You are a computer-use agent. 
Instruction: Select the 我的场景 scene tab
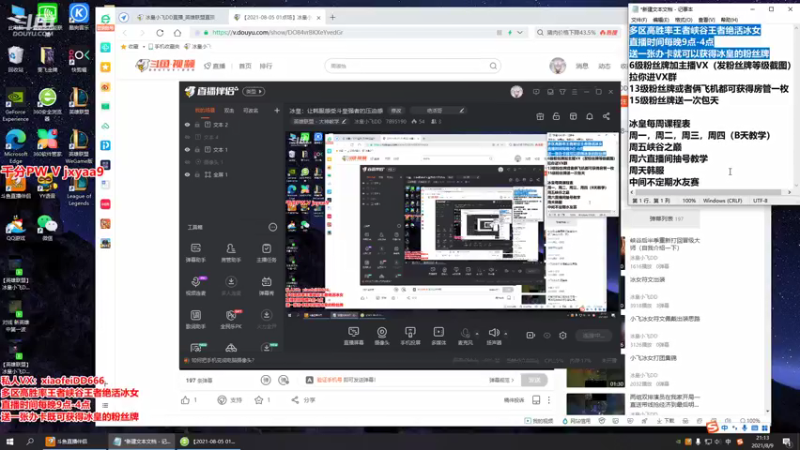coord(205,110)
